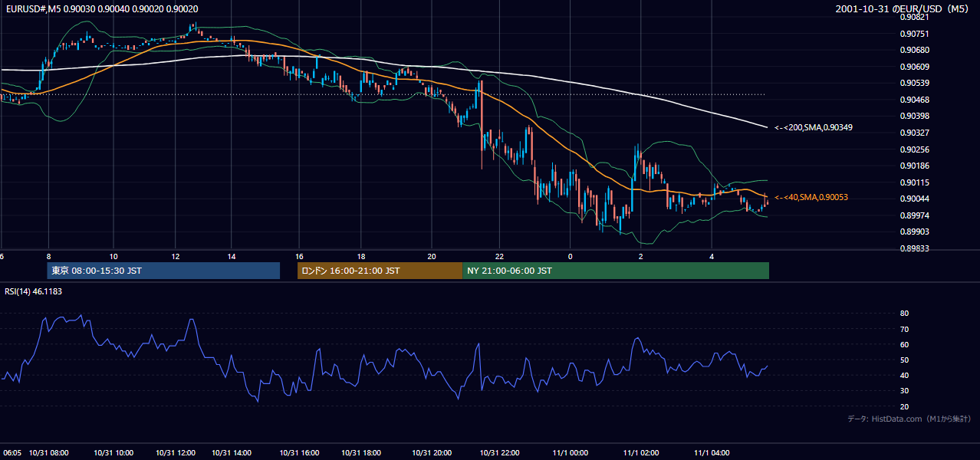Click the 10/31 18:00 time axis label
980x460 pixels.
click(x=361, y=453)
